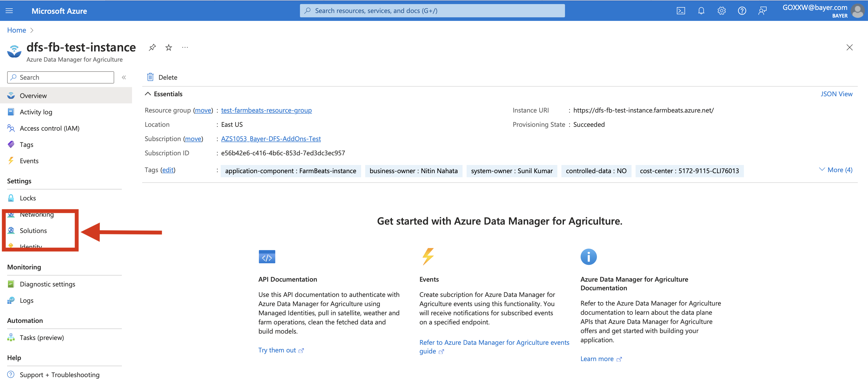Collapse the left navigation menu

[x=124, y=77]
